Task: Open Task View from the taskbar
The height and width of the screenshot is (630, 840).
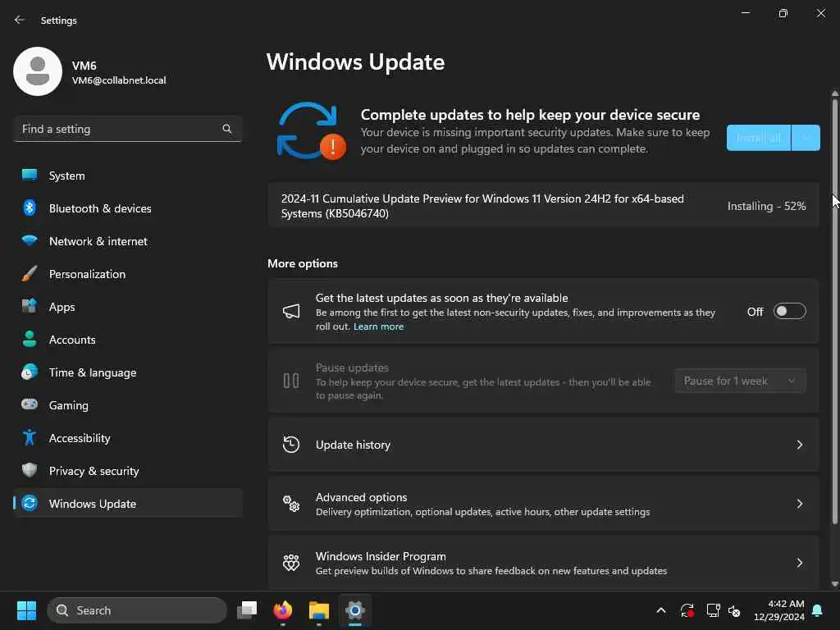Action: pos(247,610)
